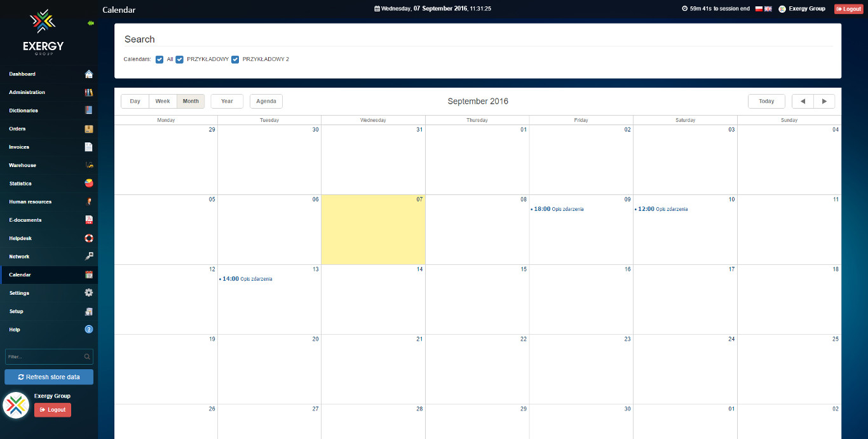Select highlighted day 07 cell
This screenshot has width=868, height=439.
tap(373, 229)
